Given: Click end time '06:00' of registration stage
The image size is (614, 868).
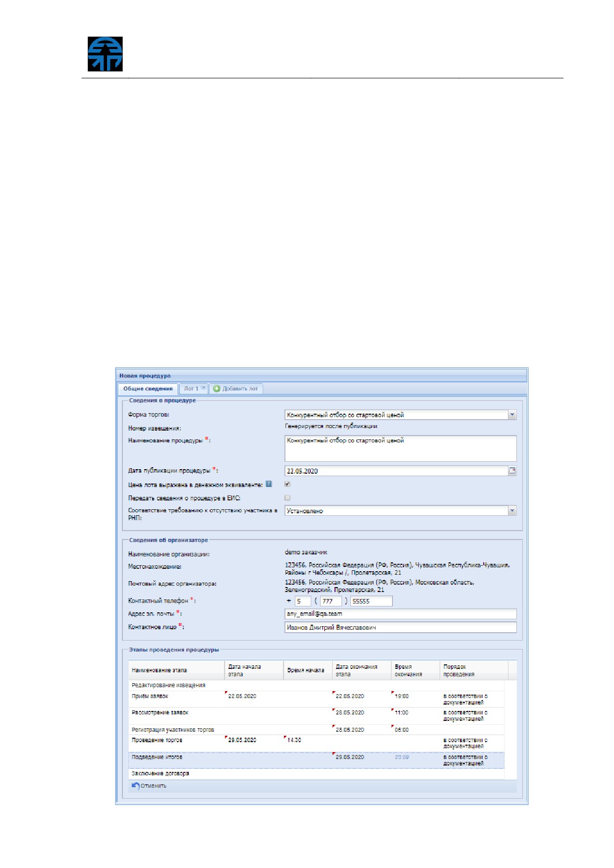Looking at the screenshot, I should (401, 730).
